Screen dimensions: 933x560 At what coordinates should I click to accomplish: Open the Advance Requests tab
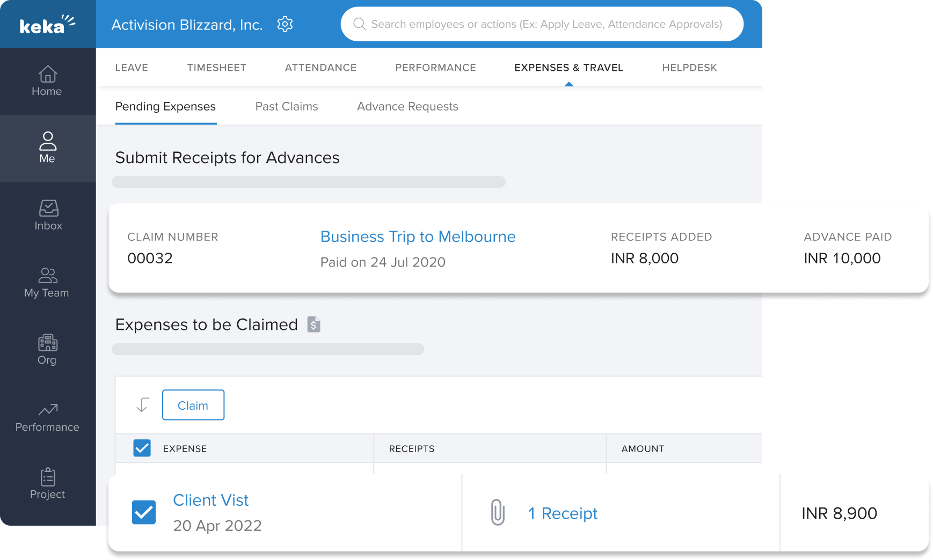[407, 106]
